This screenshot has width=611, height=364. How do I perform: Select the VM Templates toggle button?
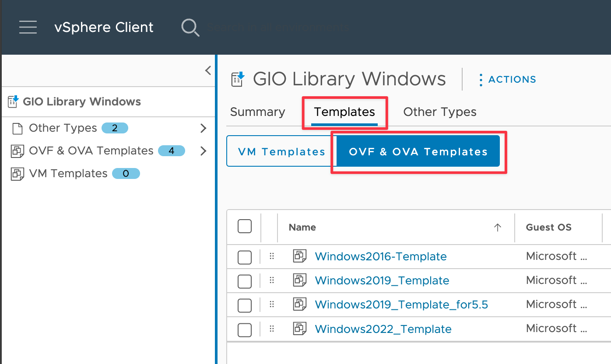click(x=281, y=152)
